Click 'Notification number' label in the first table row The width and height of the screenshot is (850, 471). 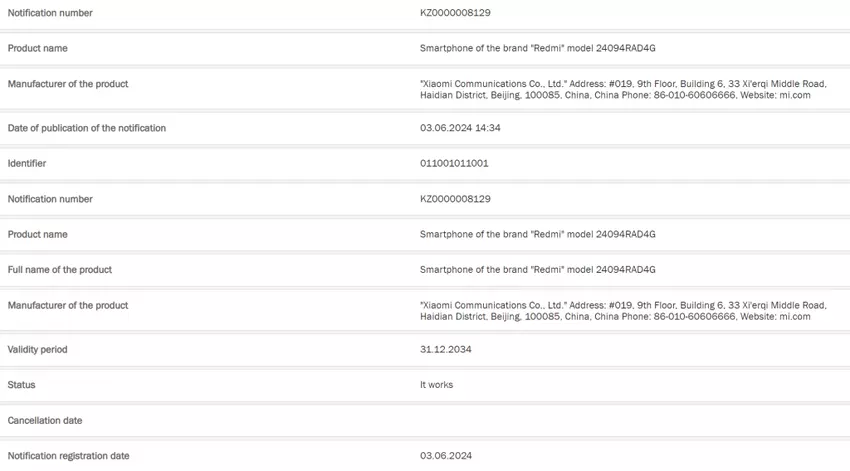click(50, 13)
